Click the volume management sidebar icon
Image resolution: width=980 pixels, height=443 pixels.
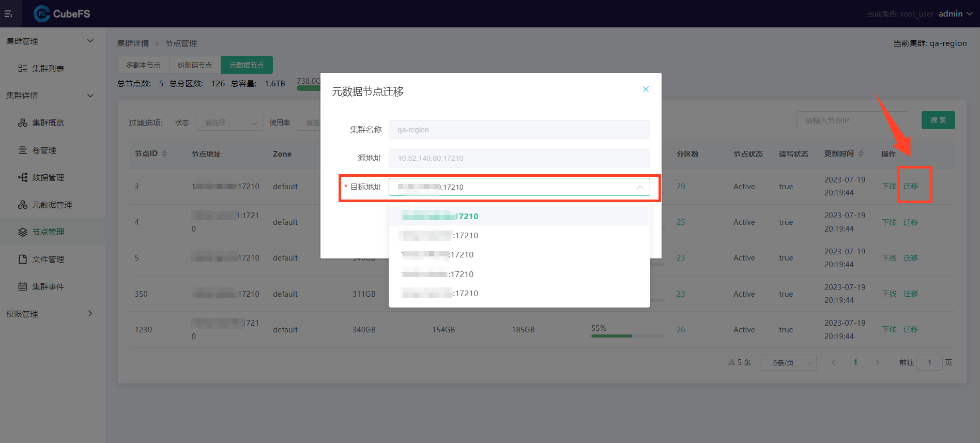(23, 150)
